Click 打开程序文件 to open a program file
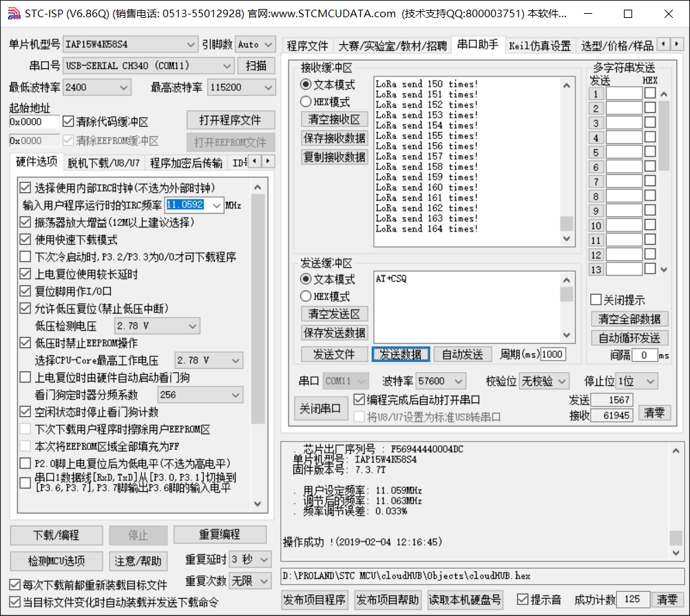The image size is (690, 616). (231, 120)
